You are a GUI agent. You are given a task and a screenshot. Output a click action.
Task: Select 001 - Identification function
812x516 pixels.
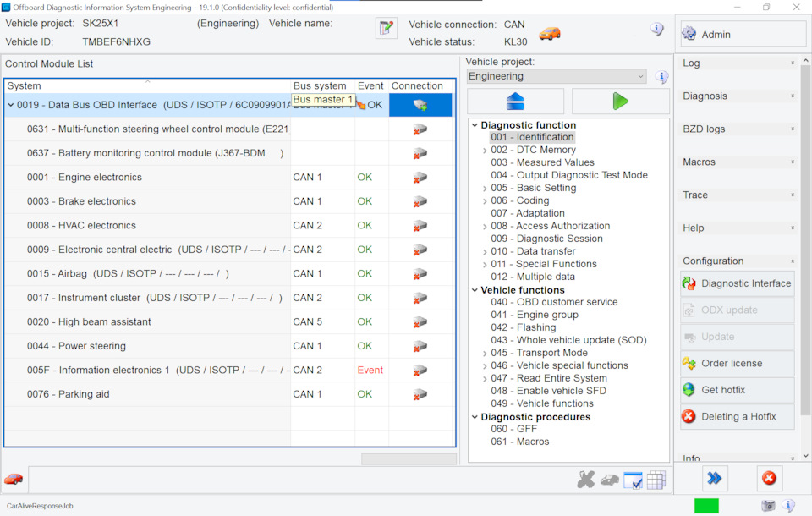[532, 137]
